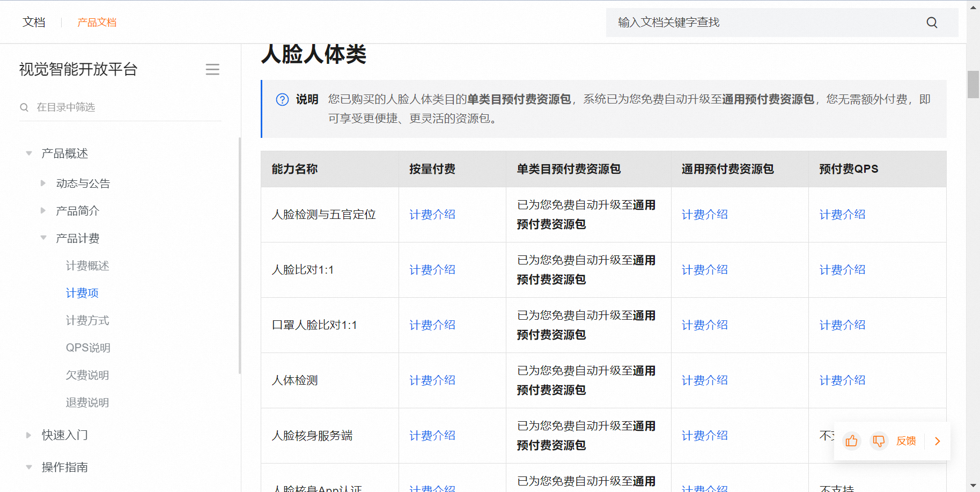
Task: Open 按量付费 计费介绍 for 人脸比对1:1
Action: (432, 270)
